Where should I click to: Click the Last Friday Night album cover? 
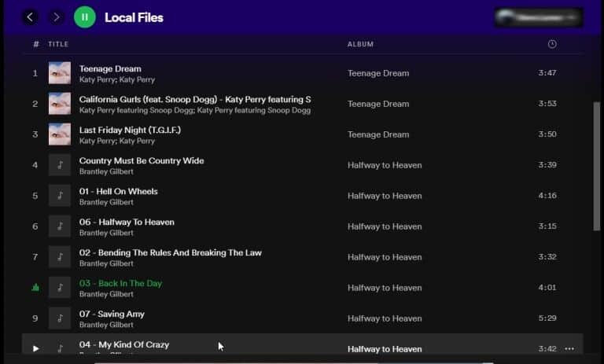[x=60, y=134]
